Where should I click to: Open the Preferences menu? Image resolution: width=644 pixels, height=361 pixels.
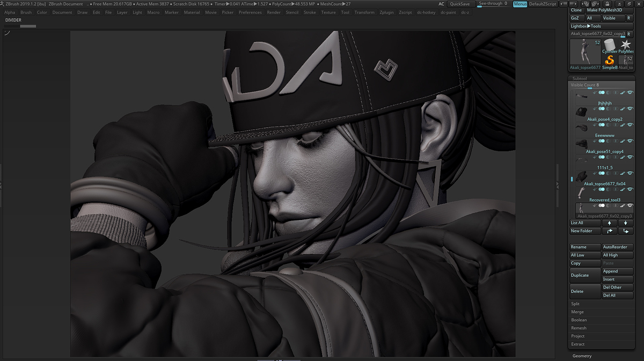[x=250, y=12]
